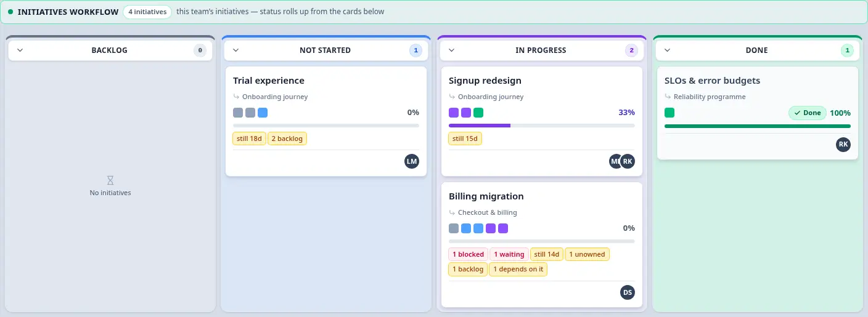
Task: Click the blue task square on Trial experience
Action: tap(263, 113)
